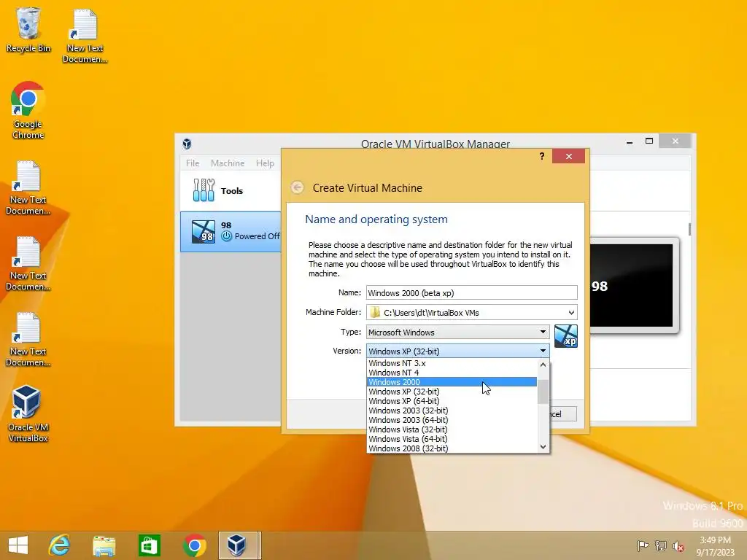The image size is (747, 560).
Task: Minimize the VirtualBox Manager window
Action: pos(630,141)
